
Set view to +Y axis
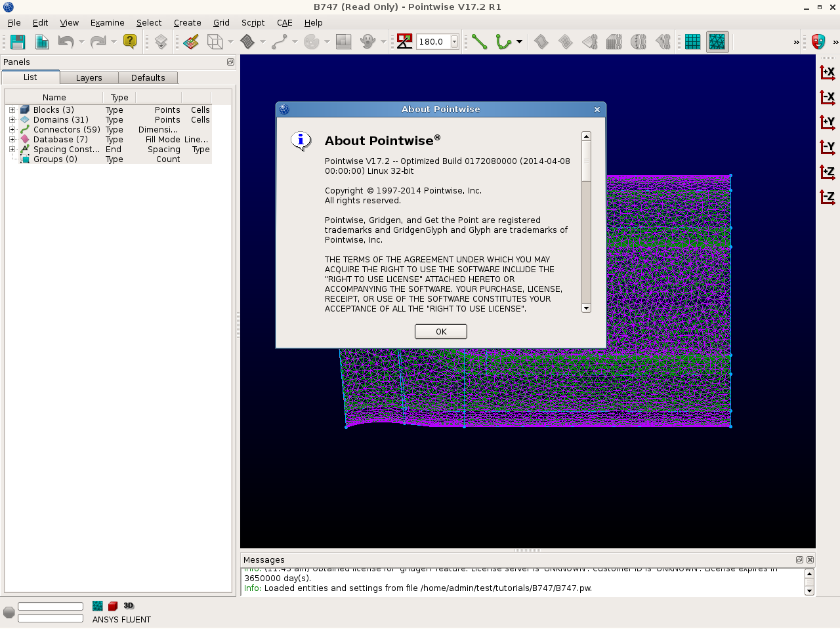(x=828, y=122)
